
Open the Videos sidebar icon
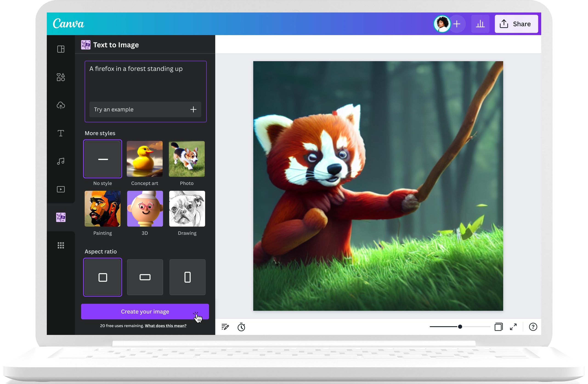(x=61, y=189)
